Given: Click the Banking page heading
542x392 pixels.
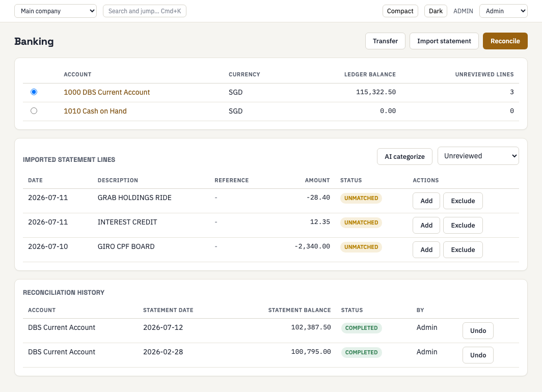Looking at the screenshot, I should pyautogui.click(x=34, y=41).
